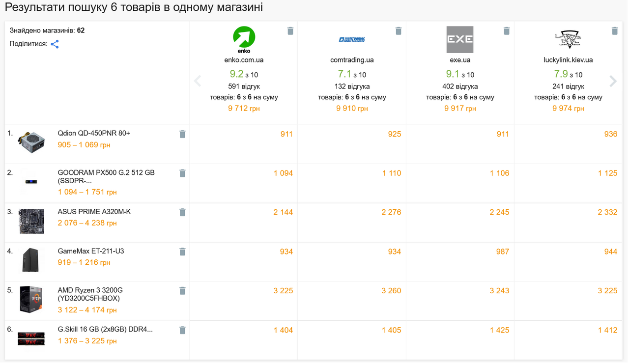This screenshot has width=629, height=364.
Task: Open enko.com.ua store link
Action: [x=244, y=60]
